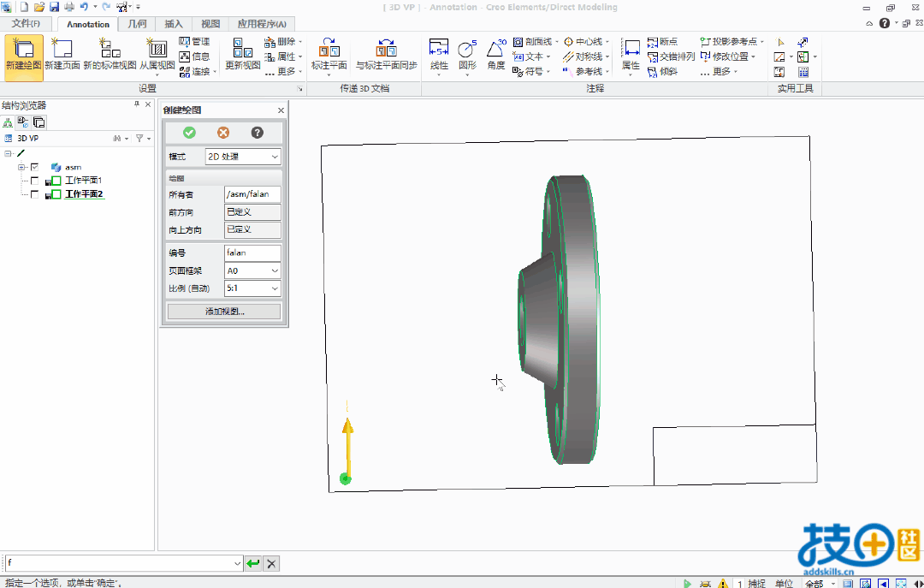Collapse the asm tree node expander
Viewport: 924px width, 588px height.
click(x=21, y=168)
